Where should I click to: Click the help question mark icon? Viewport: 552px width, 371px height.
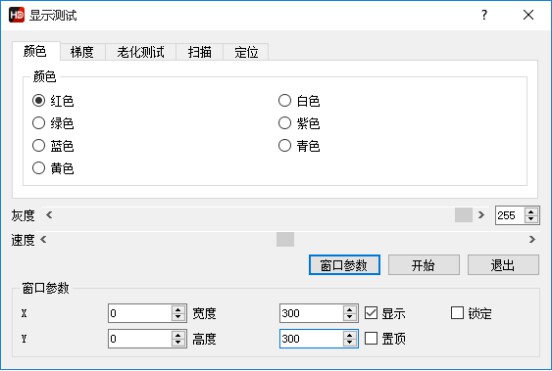click(x=484, y=15)
